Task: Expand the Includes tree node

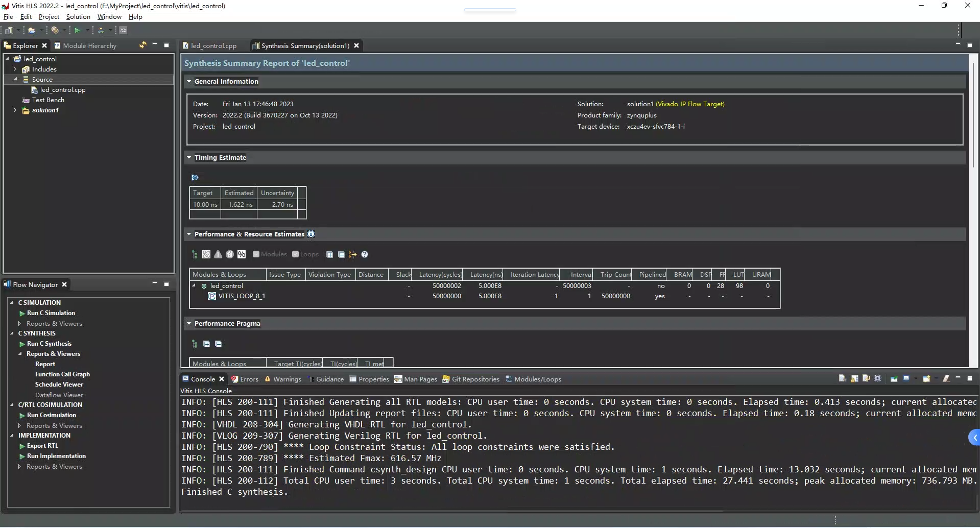Action: [x=15, y=69]
